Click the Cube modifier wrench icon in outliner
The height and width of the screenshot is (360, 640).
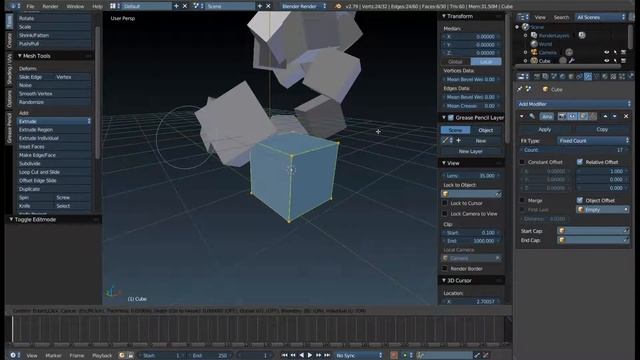pyautogui.click(x=572, y=61)
